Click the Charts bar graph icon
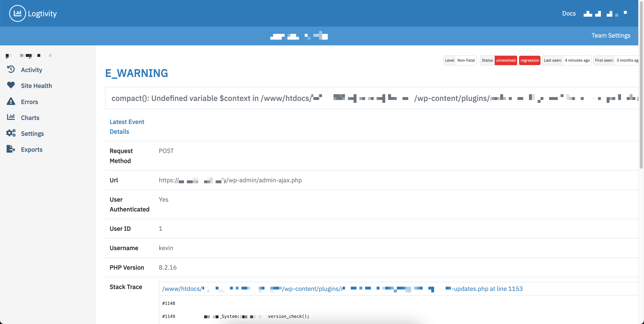 click(x=11, y=117)
